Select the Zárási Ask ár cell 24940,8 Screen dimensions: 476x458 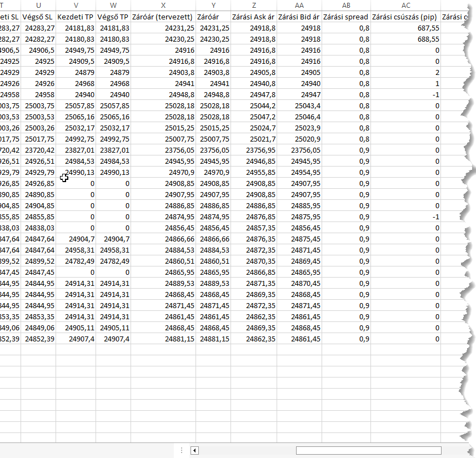254,83
